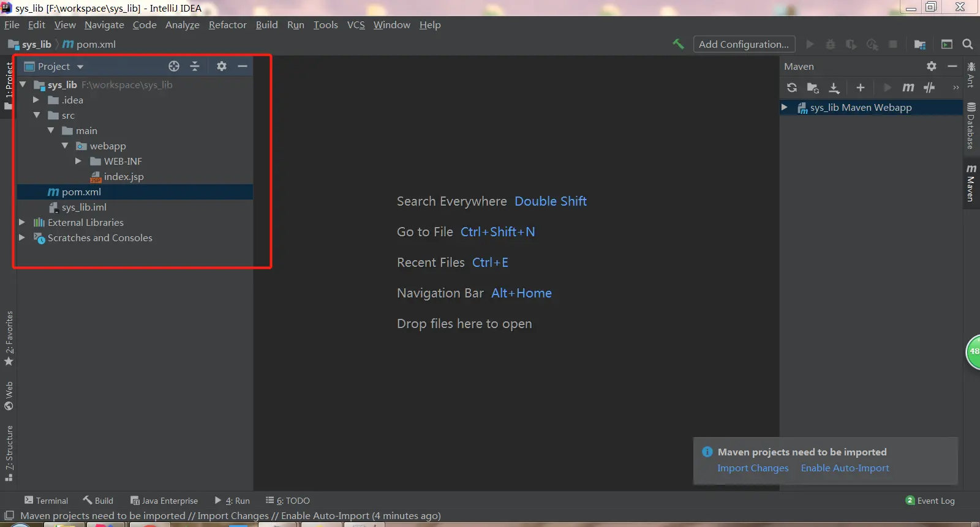Hide the Maven tool window
The height and width of the screenshot is (527, 980).
[x=952, y=66]
